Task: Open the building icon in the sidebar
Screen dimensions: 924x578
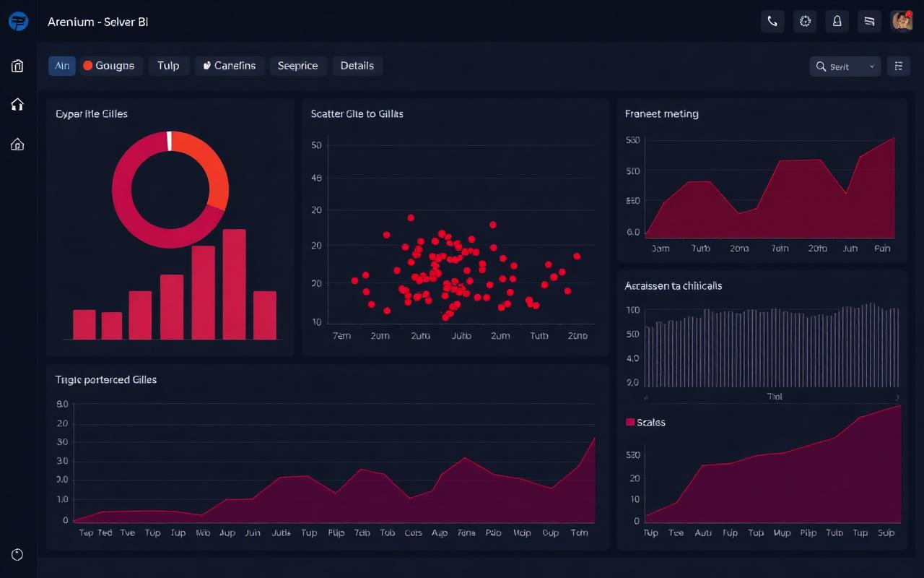Action: pyautogui.click(x=18, y=144)
